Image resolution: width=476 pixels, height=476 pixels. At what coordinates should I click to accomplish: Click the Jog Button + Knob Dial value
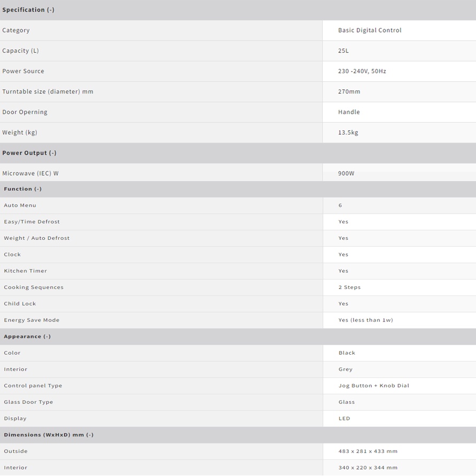pyautogui.click(x=374, y=386)
